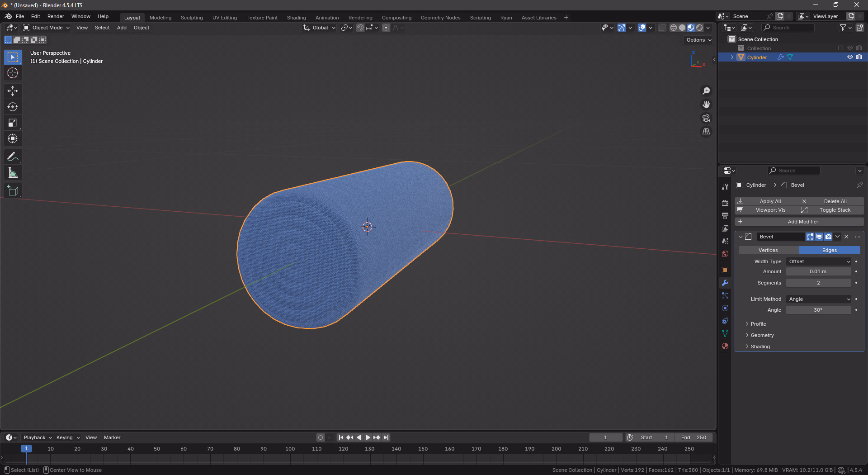Image resolution: width=868 pixels, height=475 pixels.
Task: Select the Add Cube tool
Action: 13,191
